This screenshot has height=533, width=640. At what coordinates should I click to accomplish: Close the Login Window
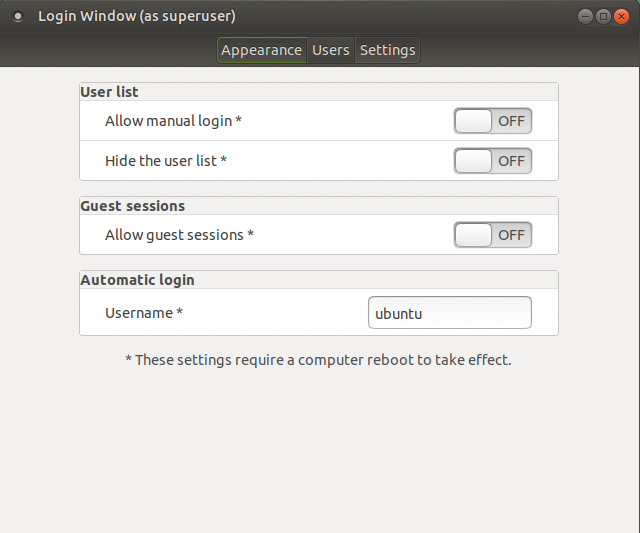click(x=621, y=16)
